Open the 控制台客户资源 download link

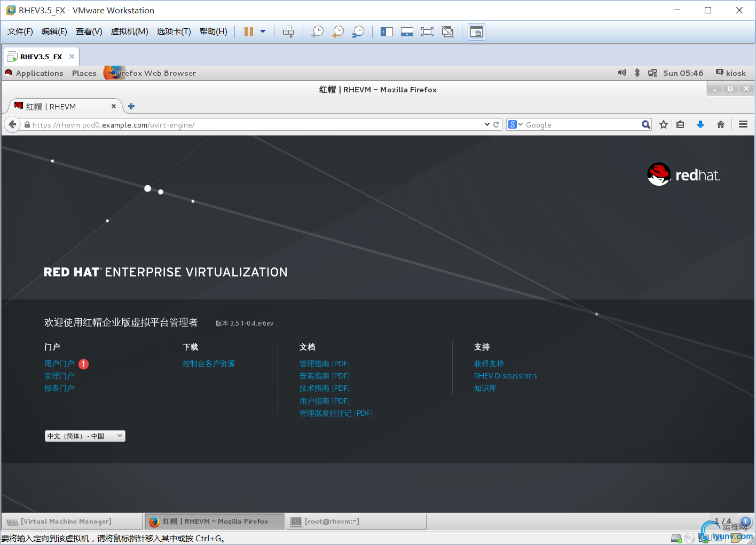[209, 364]
